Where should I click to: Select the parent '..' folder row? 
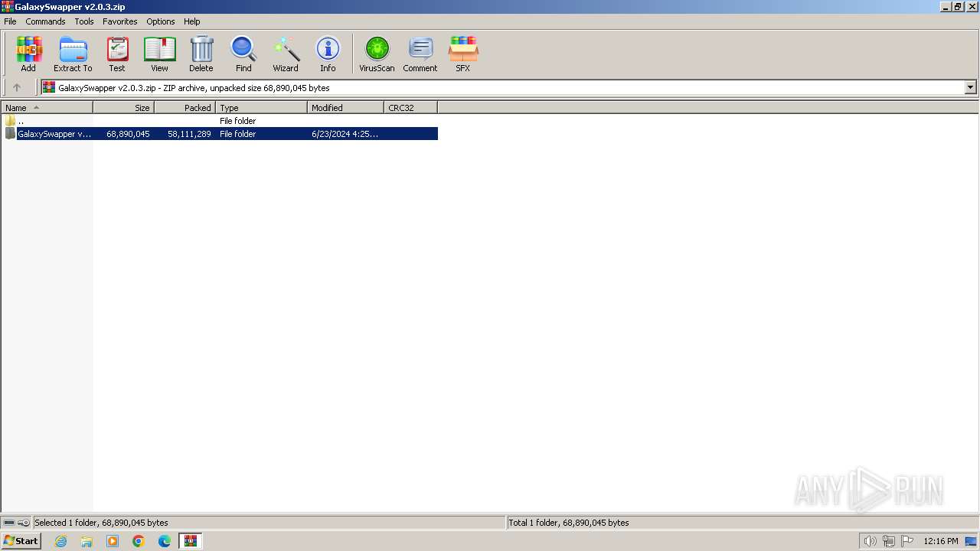[x=220, y=121]
